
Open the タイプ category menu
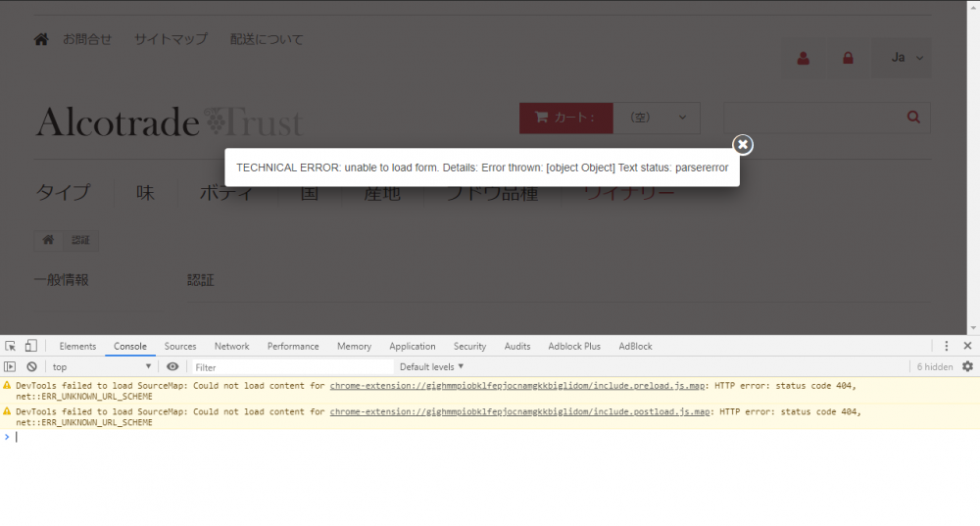pos(63,192)
